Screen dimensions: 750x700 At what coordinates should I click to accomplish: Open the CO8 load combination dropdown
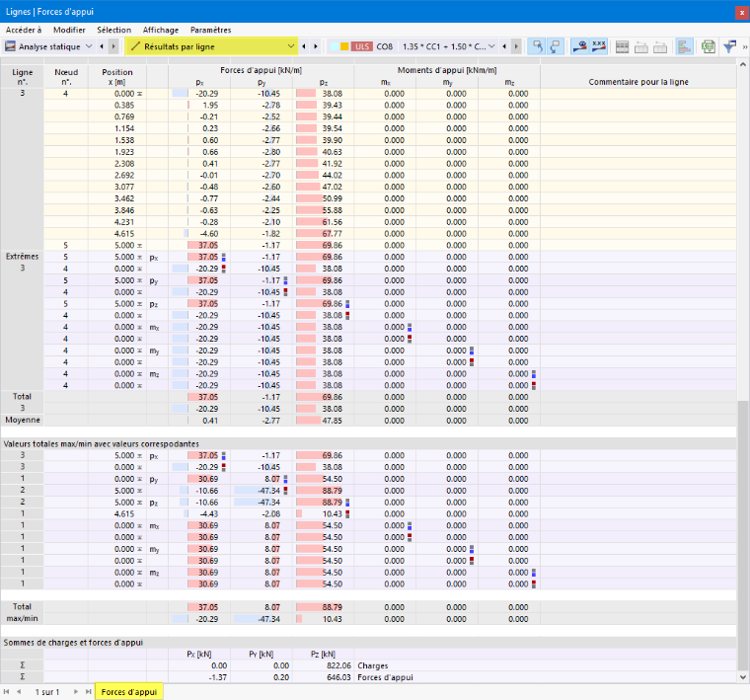[491, 46]
